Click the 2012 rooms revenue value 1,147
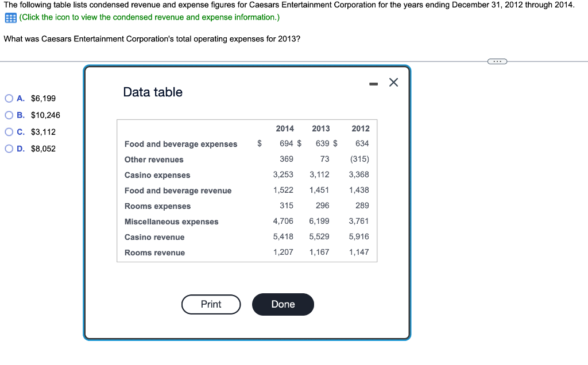The image size is (588, 365). click(x=359, y=252)
